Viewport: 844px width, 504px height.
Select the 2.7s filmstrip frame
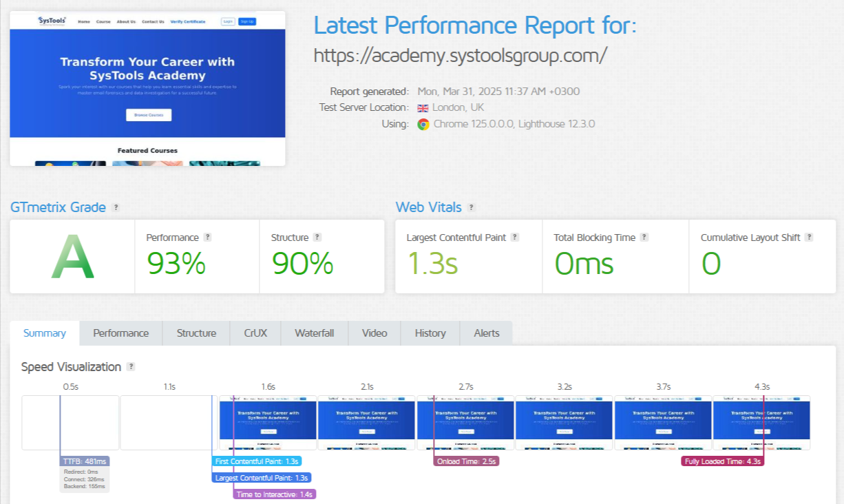[x=465, y=423]
